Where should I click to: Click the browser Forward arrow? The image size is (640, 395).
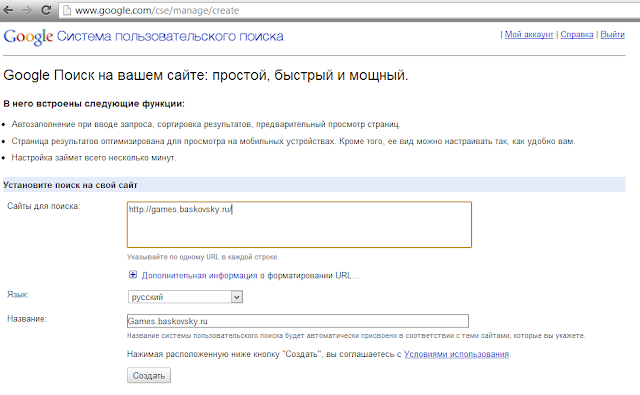coord(27,10)
